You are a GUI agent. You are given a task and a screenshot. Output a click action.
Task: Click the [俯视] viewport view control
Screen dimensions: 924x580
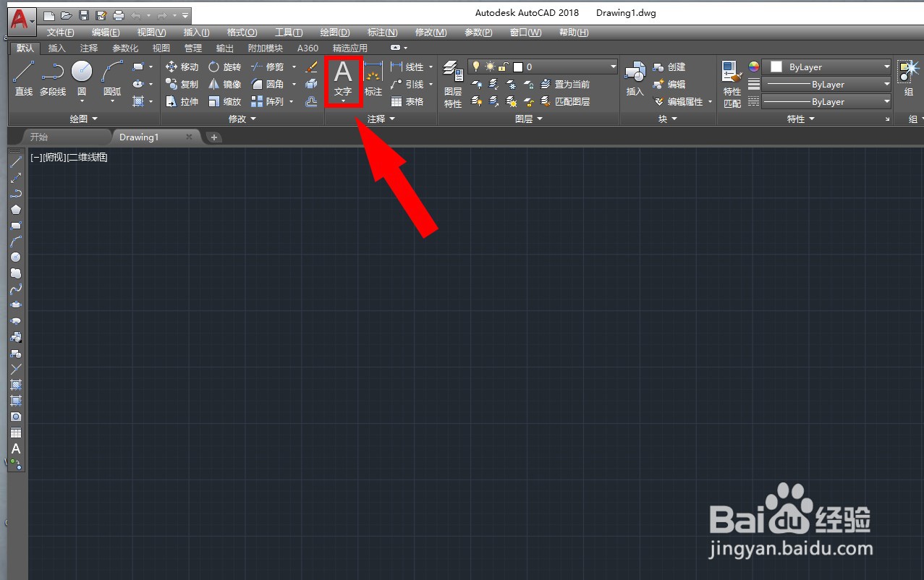pos(54,157)
